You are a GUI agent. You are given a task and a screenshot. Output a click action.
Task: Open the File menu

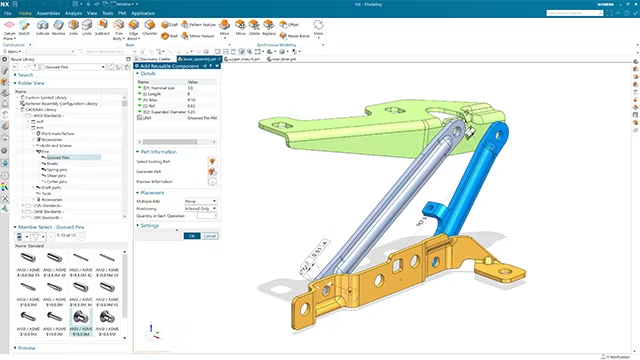(x=8, y=13)
